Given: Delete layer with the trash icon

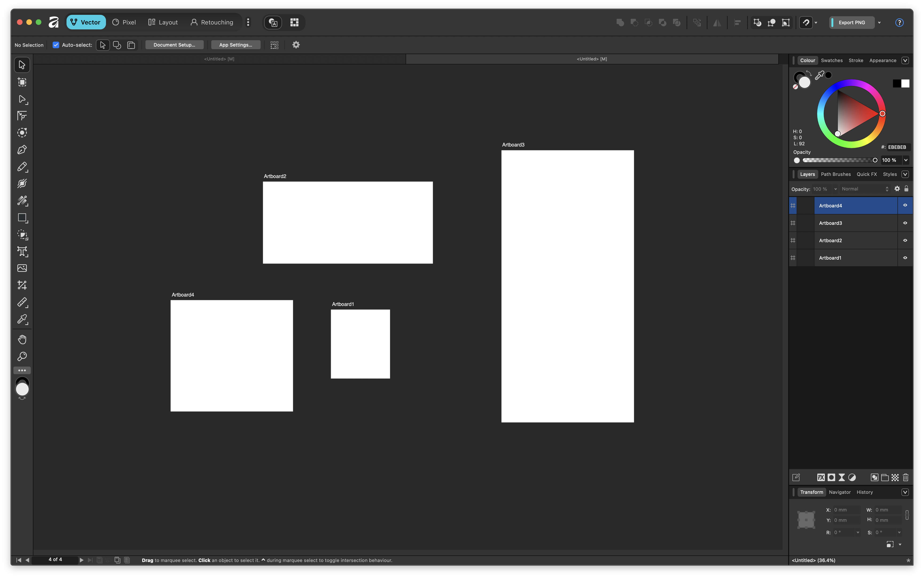Looking at the screenshot, I should 905,477.
